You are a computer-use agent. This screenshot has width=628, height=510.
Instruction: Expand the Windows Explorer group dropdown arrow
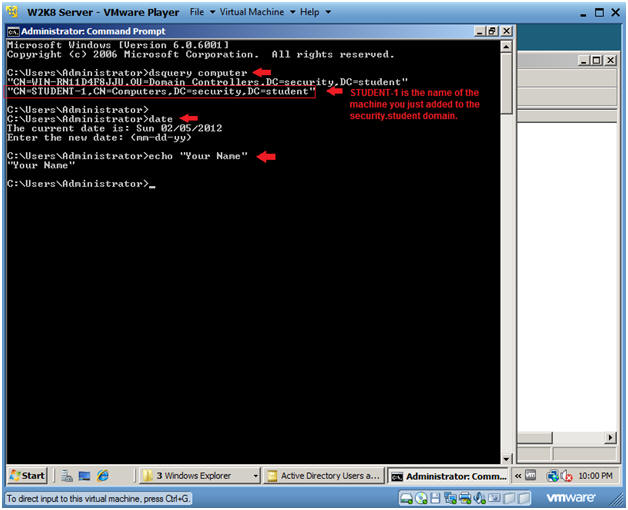click(256, 476)
